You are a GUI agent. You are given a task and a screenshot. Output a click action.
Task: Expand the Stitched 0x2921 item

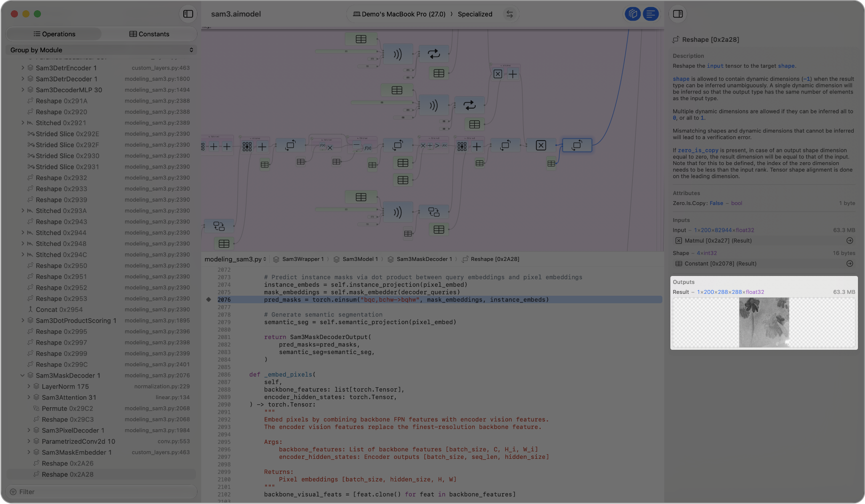point(23,123)
